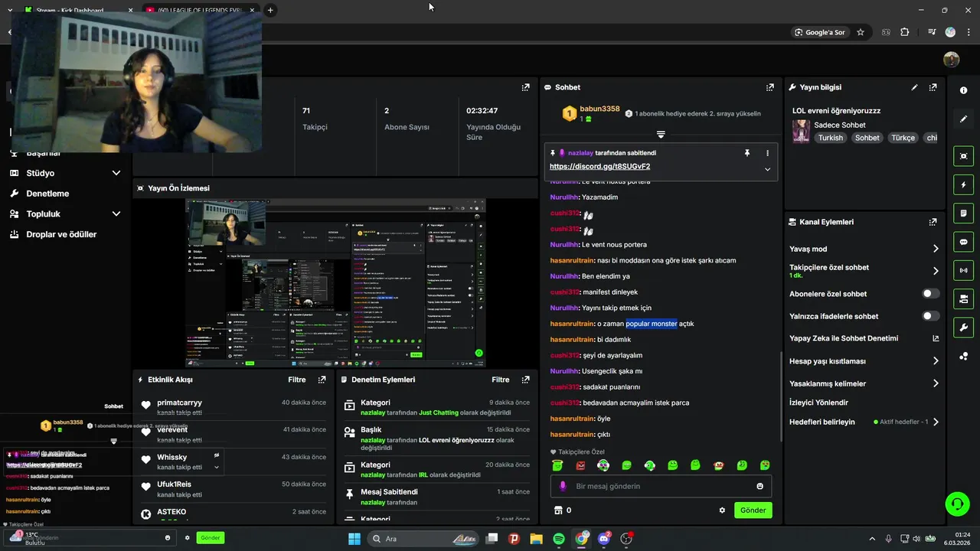Screen dimensions: 980x551
Task: Open the discord.gg pinned link
Action: pyautogui.click(x=599, y=166)
